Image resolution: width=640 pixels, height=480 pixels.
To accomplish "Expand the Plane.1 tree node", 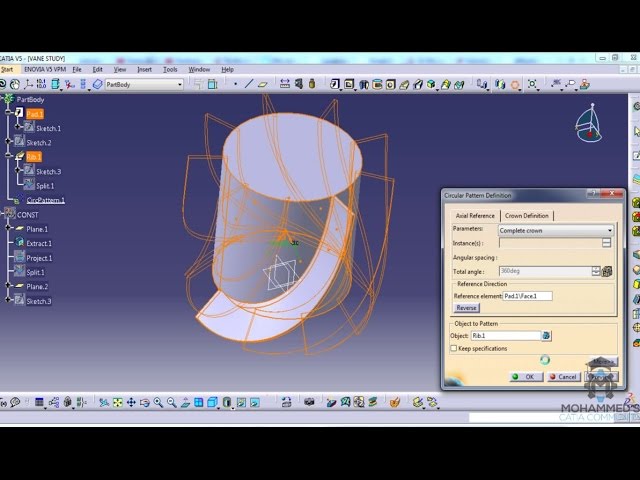I will click(8, 228).
